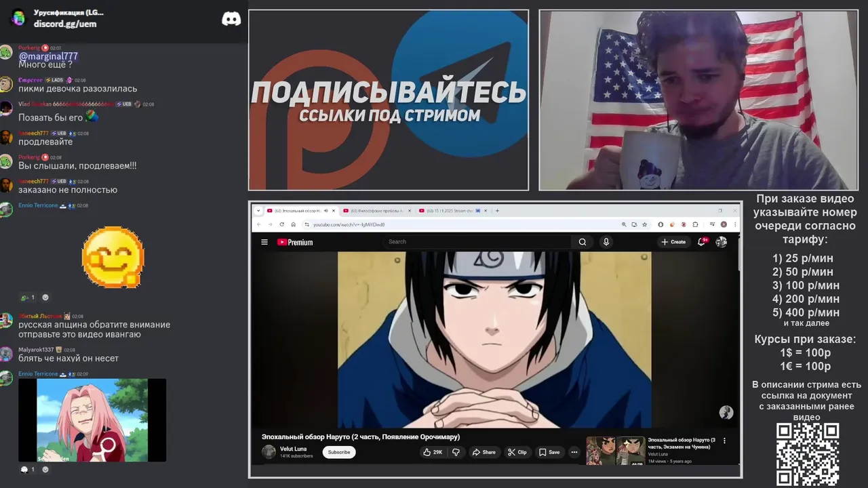Viewport: 868px width, 488px height.
Task: Click the reaction count under the smiley sticker
Action: (28, 298)
